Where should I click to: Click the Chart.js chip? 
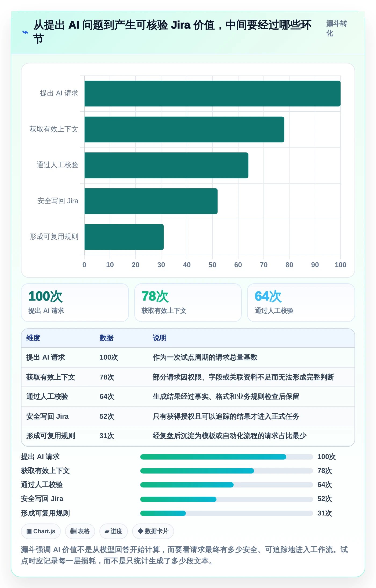point(41,531)
